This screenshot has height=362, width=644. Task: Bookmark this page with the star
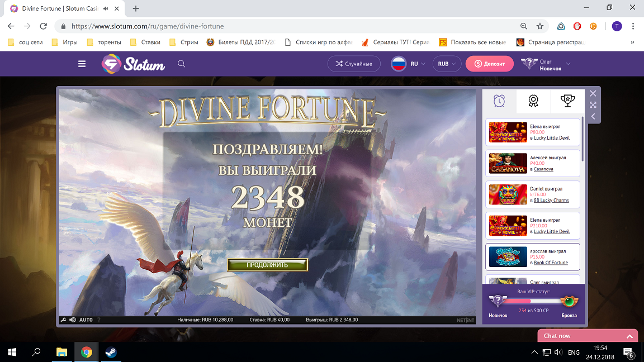pos(540,26)
